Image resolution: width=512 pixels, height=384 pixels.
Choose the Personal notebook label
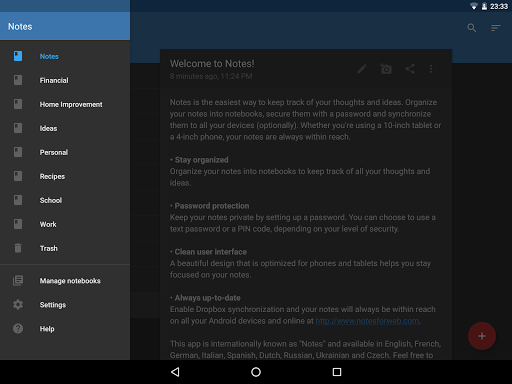pyautogui.click(x=54, y=152)
